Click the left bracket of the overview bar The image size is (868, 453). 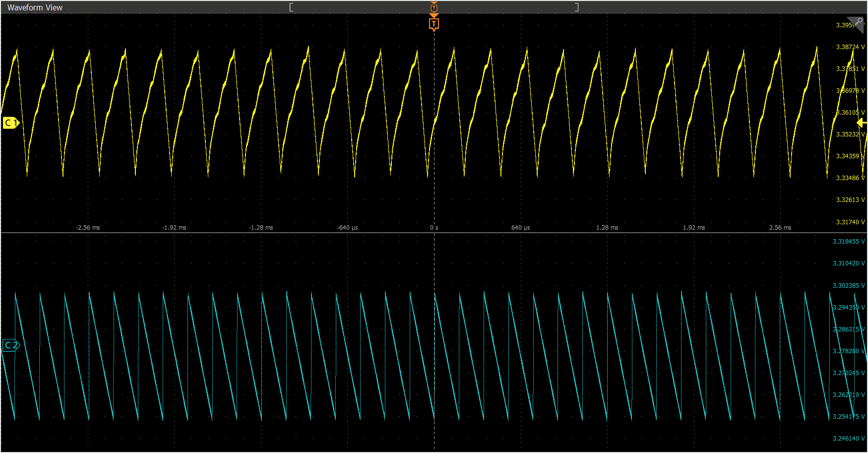291,7
